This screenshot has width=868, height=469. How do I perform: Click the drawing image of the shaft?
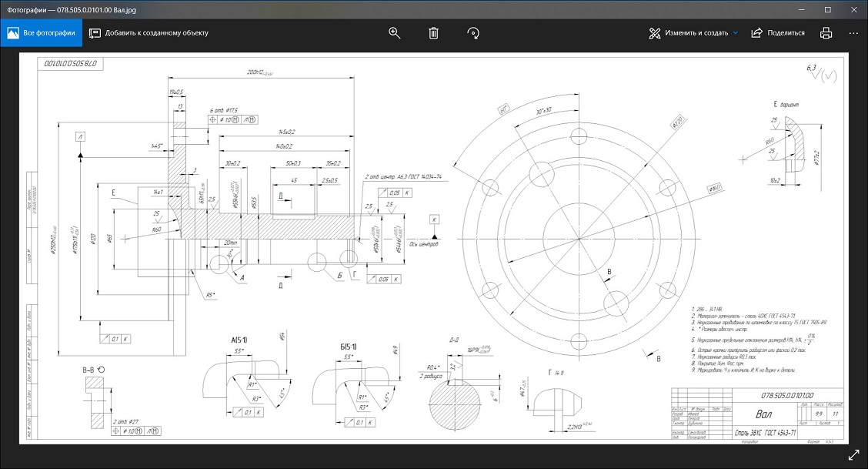[434, 248]
